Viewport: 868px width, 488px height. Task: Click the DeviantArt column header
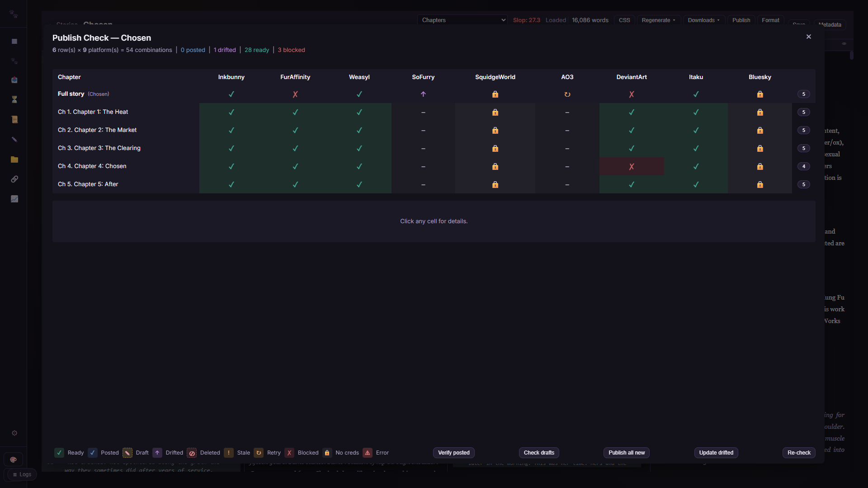tap(632, 77)
